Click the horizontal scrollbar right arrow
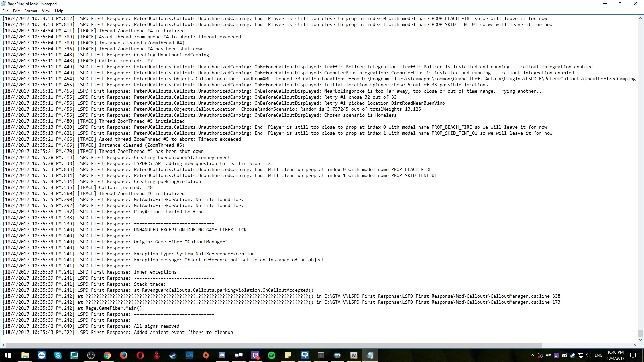644x362 pixels. pyautogui.click(x=635, y=345)
